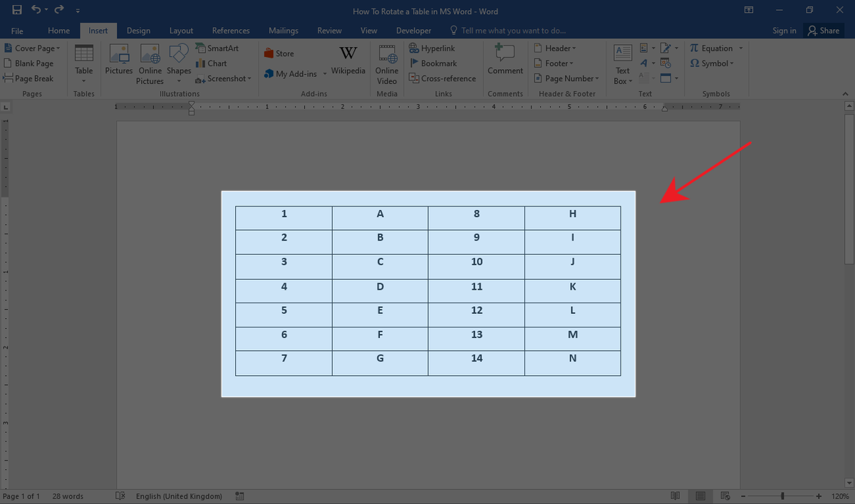Insert a Cross-reference
The image size is (855, 504).
[442, 78]
